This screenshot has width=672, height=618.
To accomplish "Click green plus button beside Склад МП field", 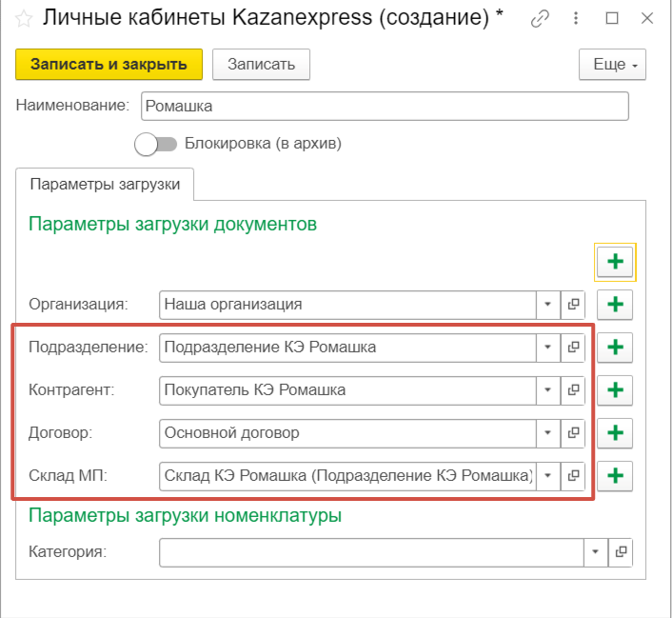I will [x=615, y=474].
